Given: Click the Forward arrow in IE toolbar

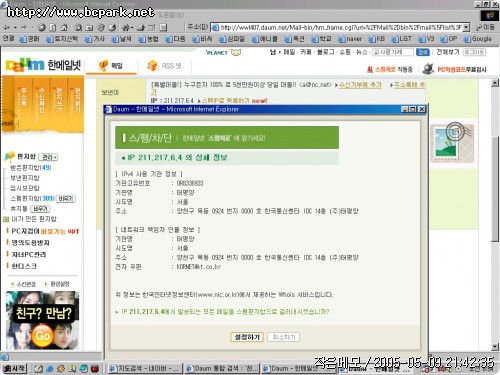Looking at the screenshot, I should click(x=24, y=27).
